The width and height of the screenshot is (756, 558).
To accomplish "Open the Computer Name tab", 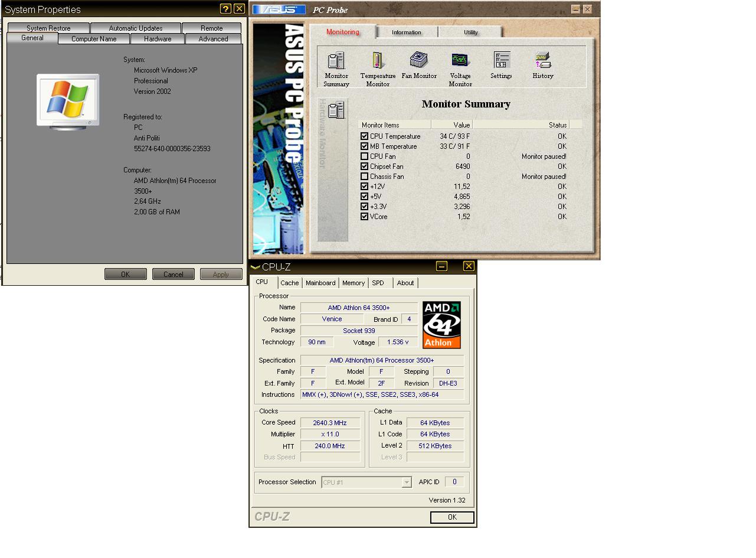I will coord(94,39).
